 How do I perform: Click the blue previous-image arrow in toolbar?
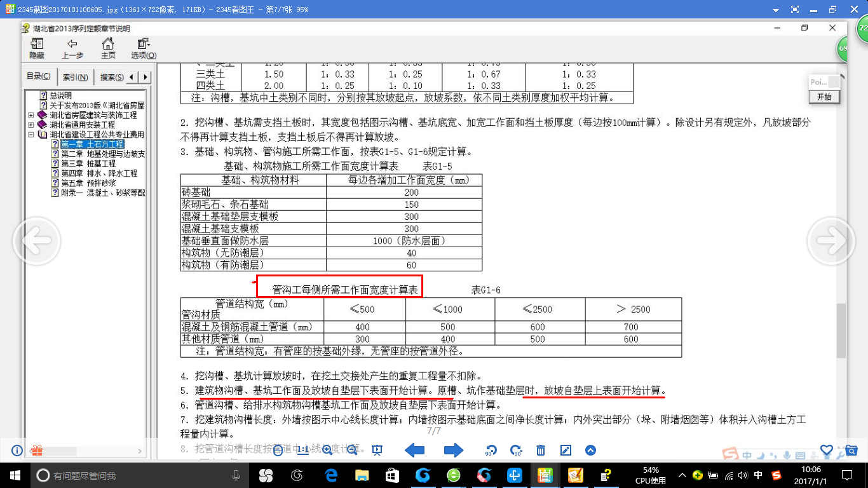(415, 451)
